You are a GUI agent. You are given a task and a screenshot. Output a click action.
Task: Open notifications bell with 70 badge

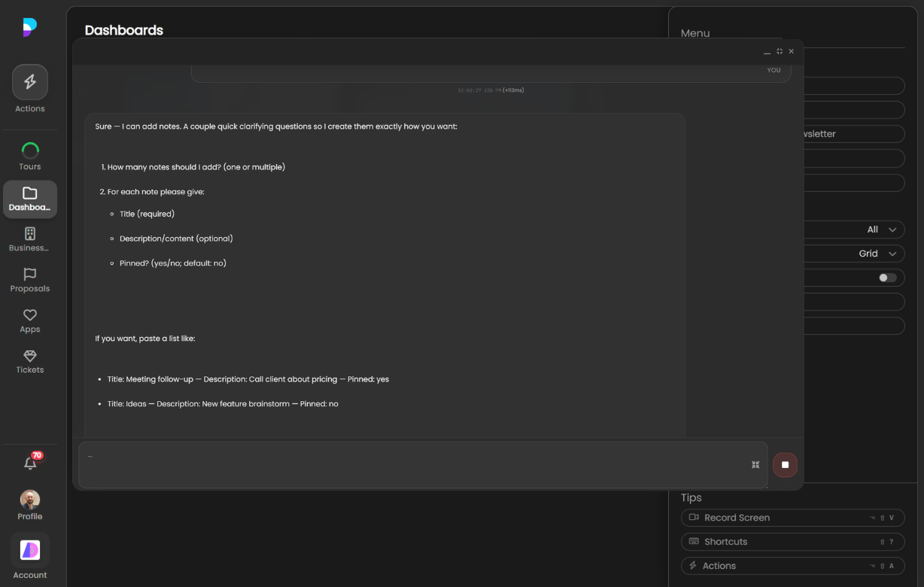(x=30, y=463)
